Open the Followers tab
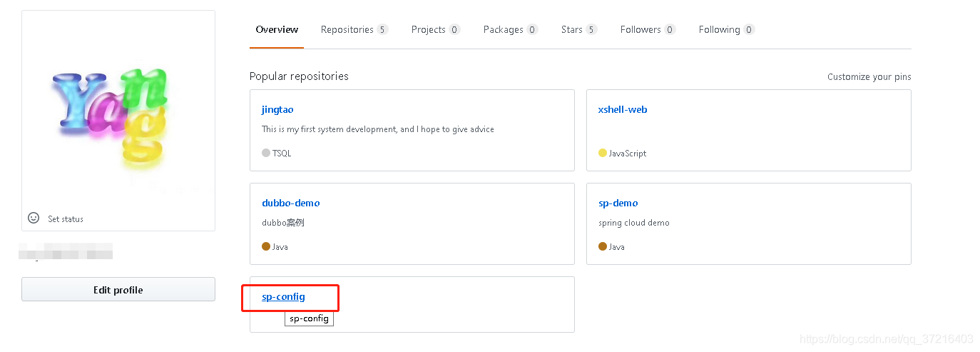Image resolution: width=980 pixels, height=352 pixels. 648,29
